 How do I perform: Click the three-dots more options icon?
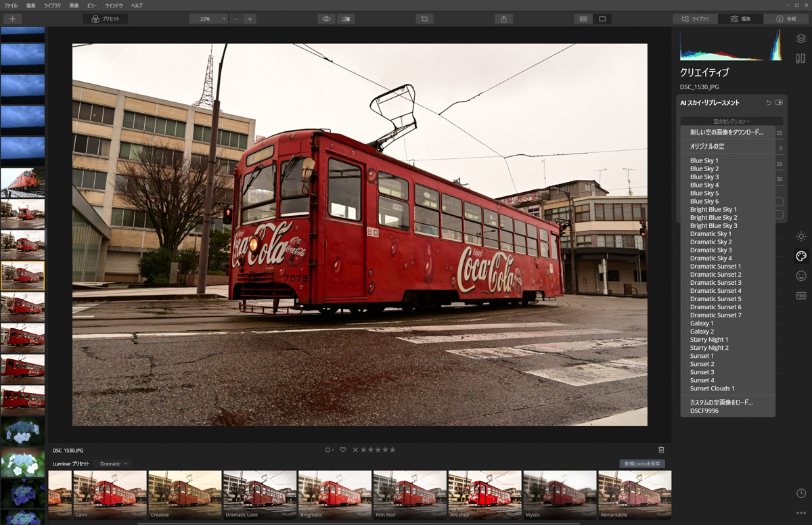[x=801, y=513]
